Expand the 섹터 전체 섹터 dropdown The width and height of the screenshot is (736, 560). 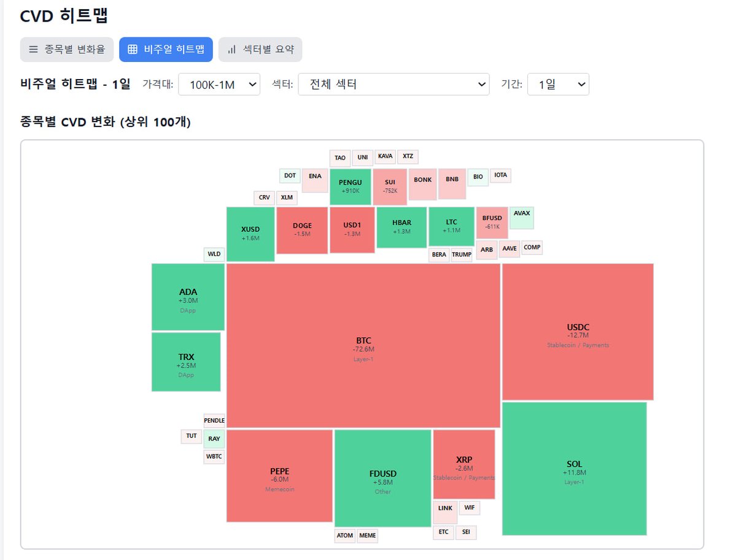point(393,85)
